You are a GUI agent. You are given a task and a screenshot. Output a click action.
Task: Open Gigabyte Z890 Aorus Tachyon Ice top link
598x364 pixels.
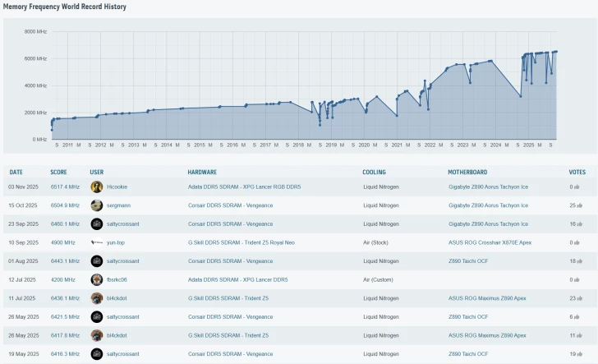tap(488, 187)
